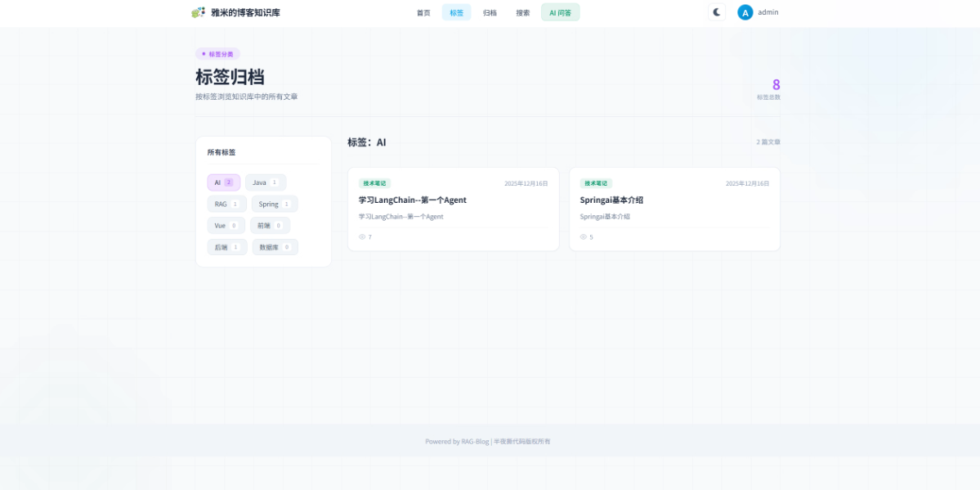Click the 所有标签 panel heading
980x490 pixels.
point(222,152)
